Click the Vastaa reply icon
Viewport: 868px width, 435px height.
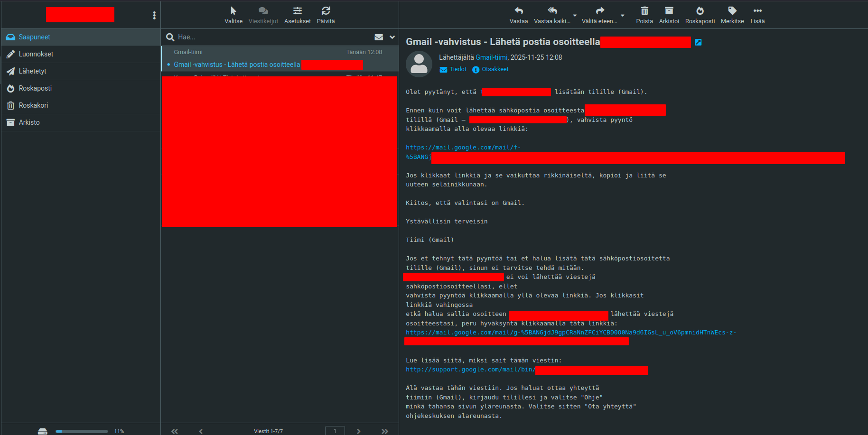click(518, 11)
